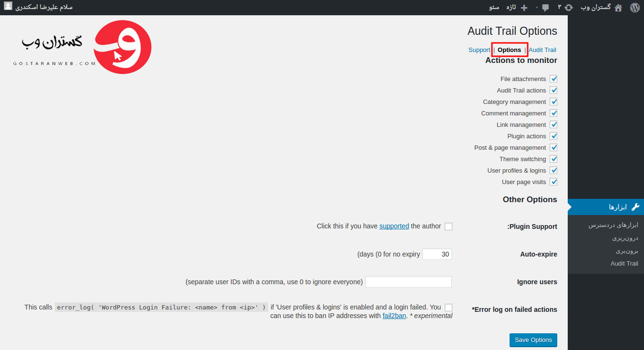
Task: Open درون‌ریزی submenu item
Action: [x=625, y=238]
